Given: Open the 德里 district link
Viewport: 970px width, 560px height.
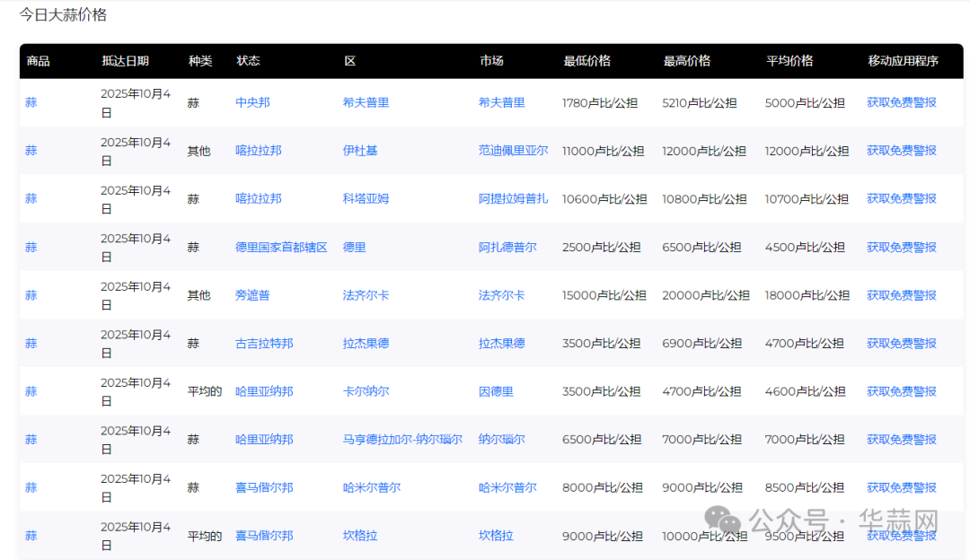Looking at the screenshot, I should point(354,247).
